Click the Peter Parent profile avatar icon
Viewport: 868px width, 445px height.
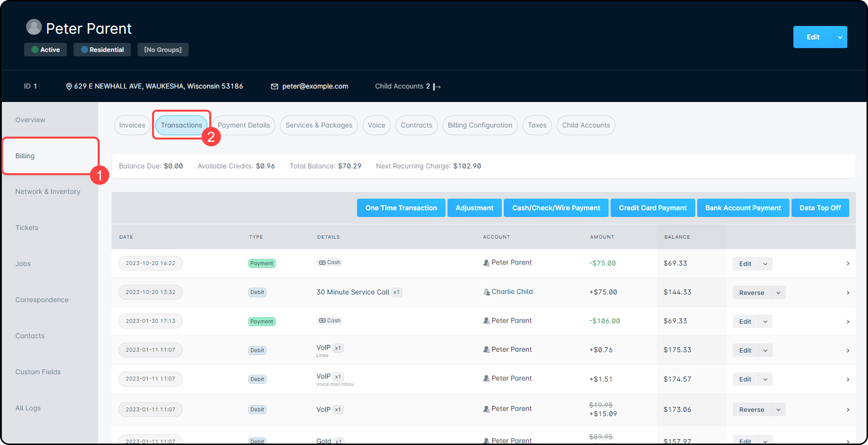point(34,27)
